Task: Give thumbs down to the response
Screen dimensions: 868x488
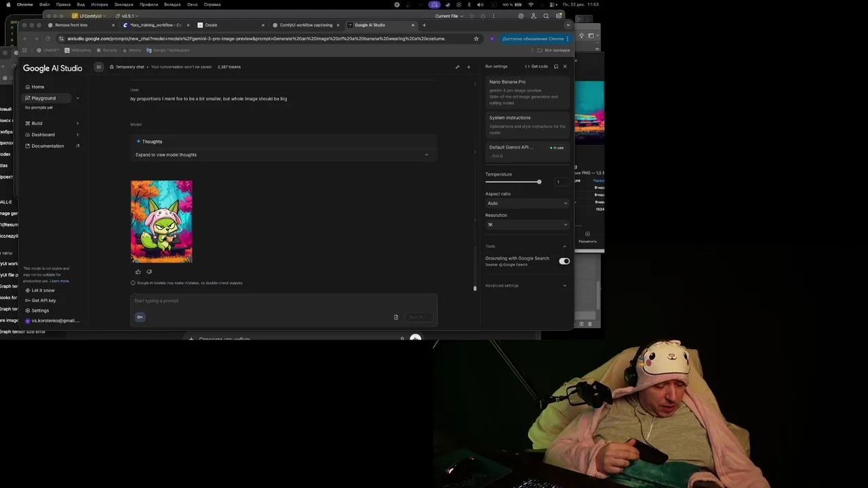Action: click(149, 272)
